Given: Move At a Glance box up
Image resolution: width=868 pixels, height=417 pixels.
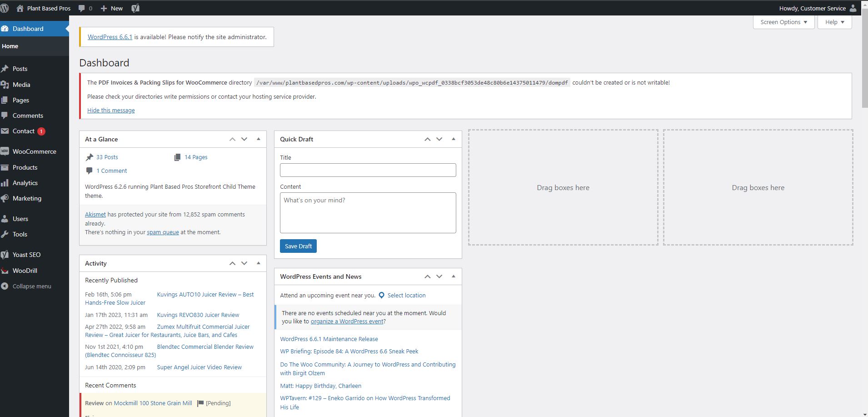Looking at the screenshot, I should (x=232, y=139).
